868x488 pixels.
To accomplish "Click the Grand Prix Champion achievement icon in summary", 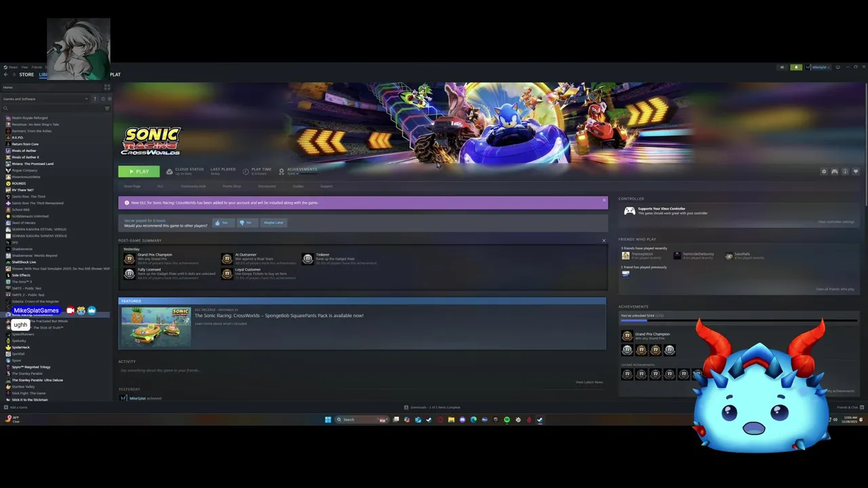I will [129, 258].
